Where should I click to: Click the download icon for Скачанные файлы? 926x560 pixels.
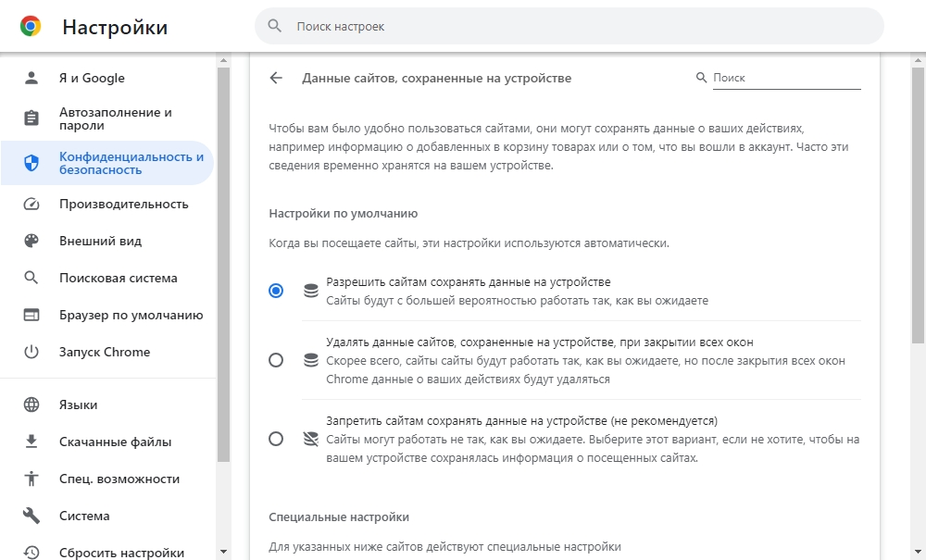point(31,442)
